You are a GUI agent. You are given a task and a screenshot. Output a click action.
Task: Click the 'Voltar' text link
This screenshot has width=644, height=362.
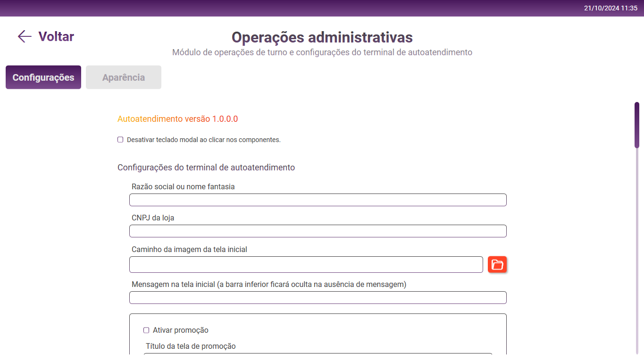[x=56, y=37]
